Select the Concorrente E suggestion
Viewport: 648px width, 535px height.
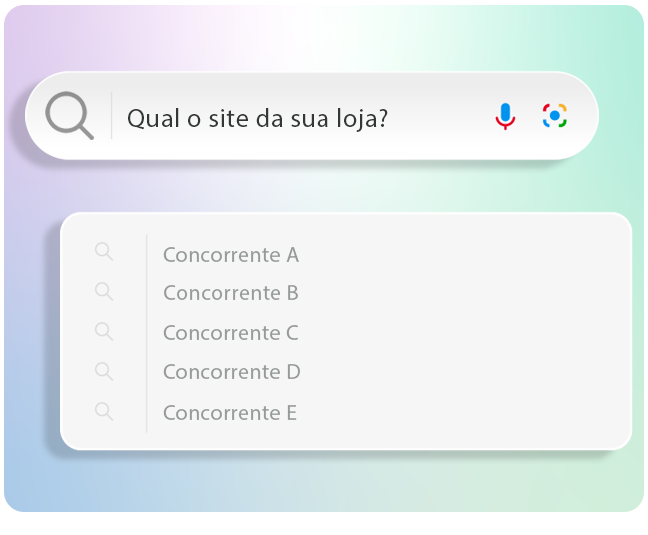pos(230,413)
